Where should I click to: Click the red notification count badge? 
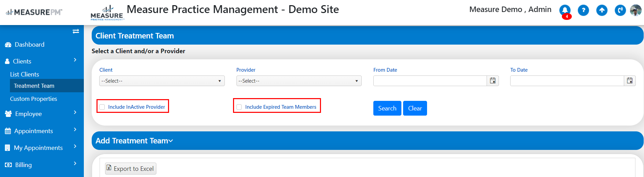click(567, 16)
